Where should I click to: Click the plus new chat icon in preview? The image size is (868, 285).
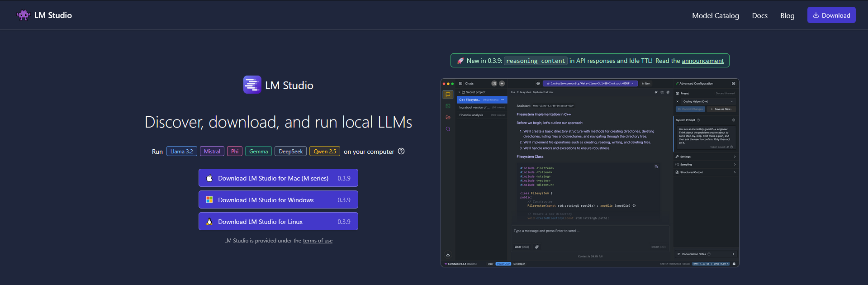(502, 83)
